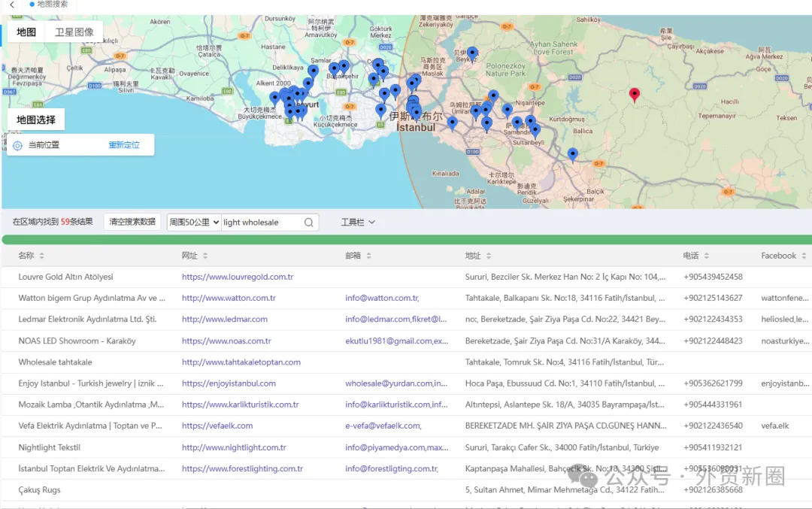
Task: Select the Wholesale tahtakale row name
Action: point(55,362)
